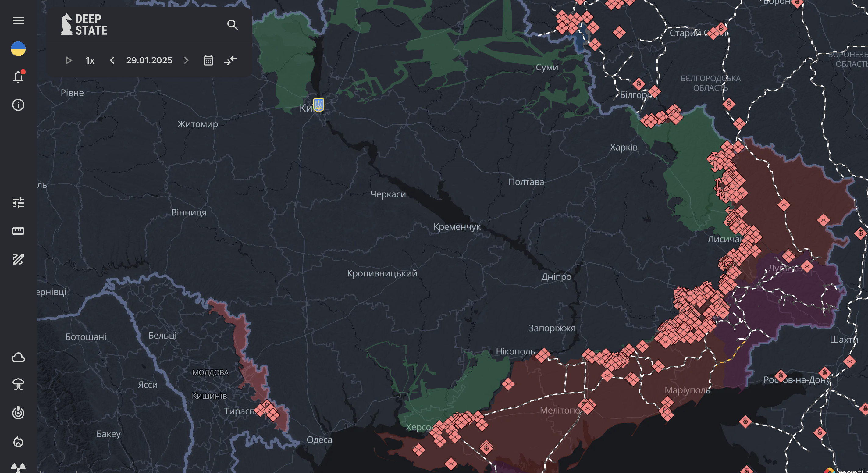This screenshot has height=473, width=868.
Task: Enable the fire hotspots layer
Action: (x=18, y=441)
